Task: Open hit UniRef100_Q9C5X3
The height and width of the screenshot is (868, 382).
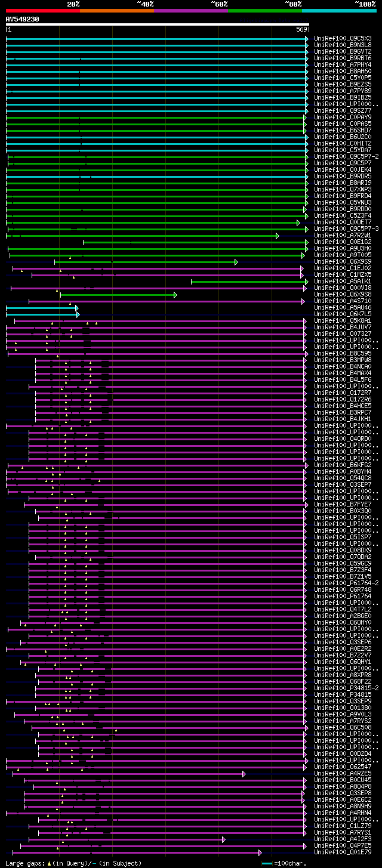Action: [x=343, y=38]
